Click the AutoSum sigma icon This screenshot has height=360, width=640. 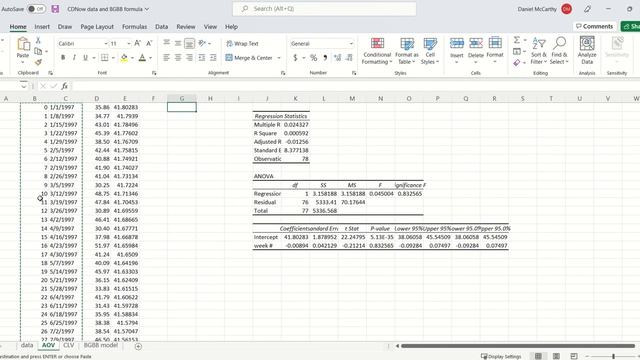[517, 40]
